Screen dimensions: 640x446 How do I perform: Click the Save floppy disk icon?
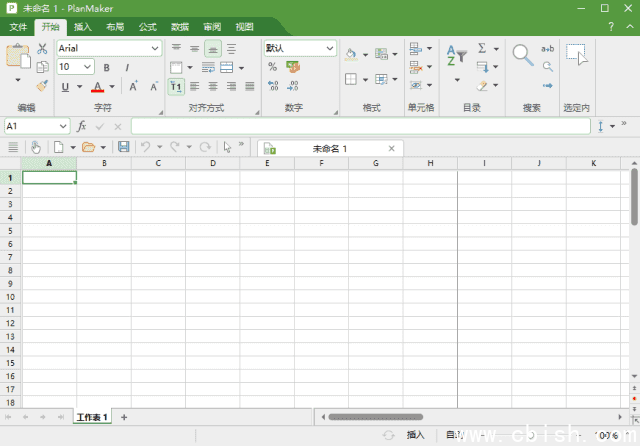124,146
